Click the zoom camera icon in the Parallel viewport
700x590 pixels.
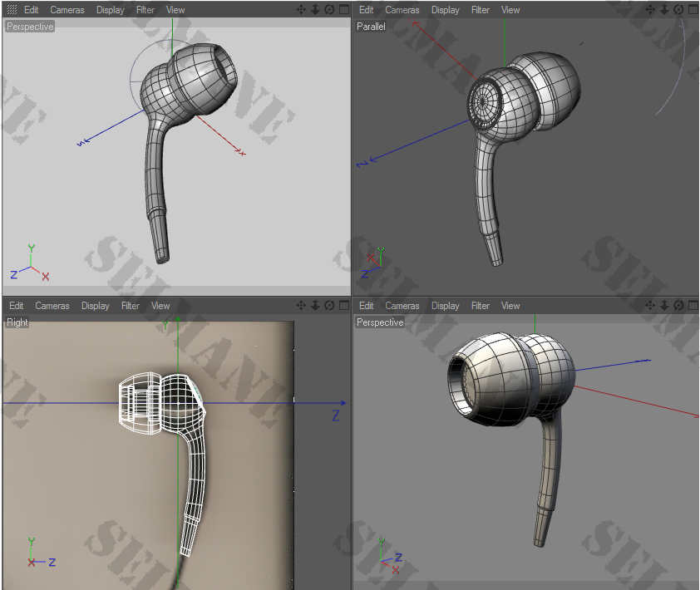point(664,9)
